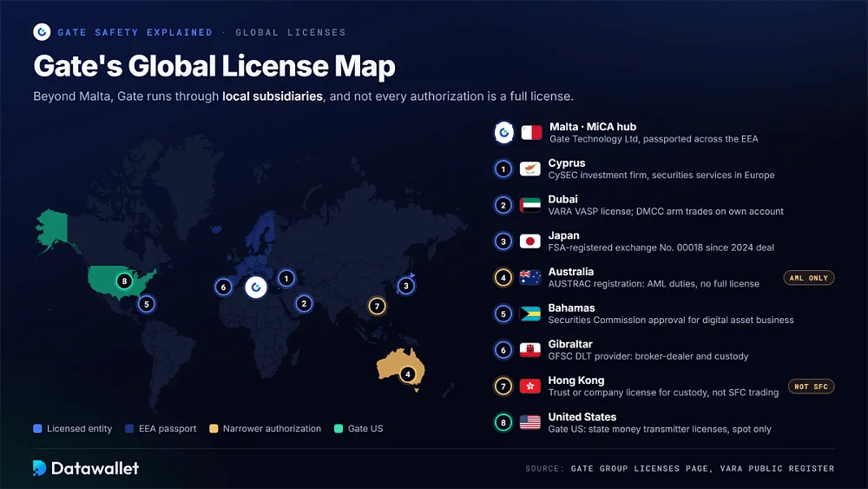The width and height of the screenshot is (868, 489).
Task: Click 'Gate Technology Ltd, passported across the EEA'
Action: click(x=654, y=139)
